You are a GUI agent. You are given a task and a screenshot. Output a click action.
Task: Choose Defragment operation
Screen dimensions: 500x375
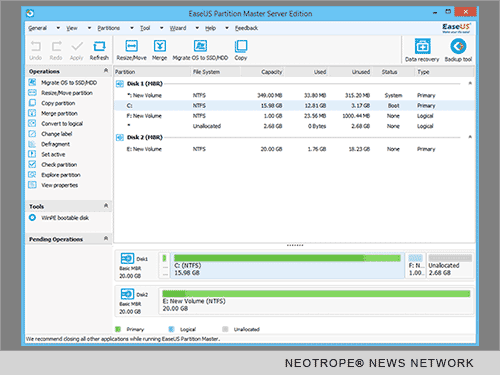click(x=55, y=144)
